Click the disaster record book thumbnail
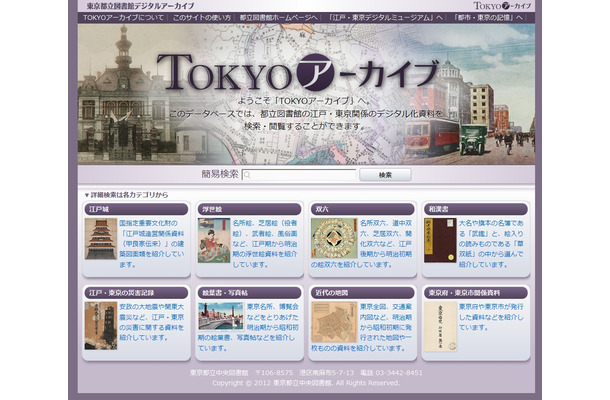The width and height of the screenshot is (610, 400). coord(101,326)
